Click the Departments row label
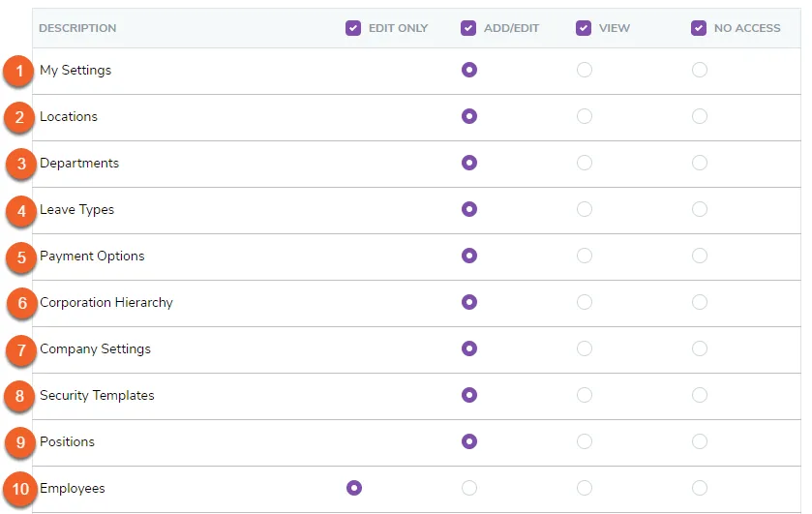812x514 pixels. [x=79, y=164]
